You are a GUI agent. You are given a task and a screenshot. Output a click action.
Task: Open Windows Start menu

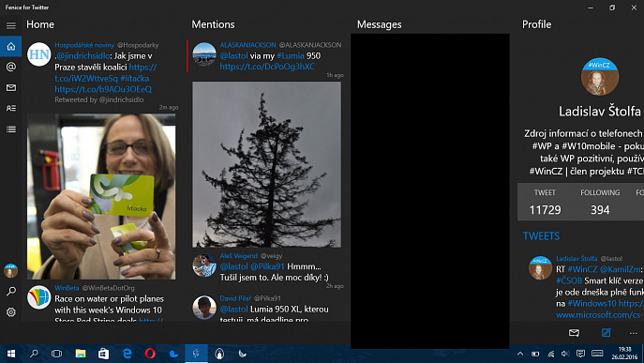coord(11,354)
